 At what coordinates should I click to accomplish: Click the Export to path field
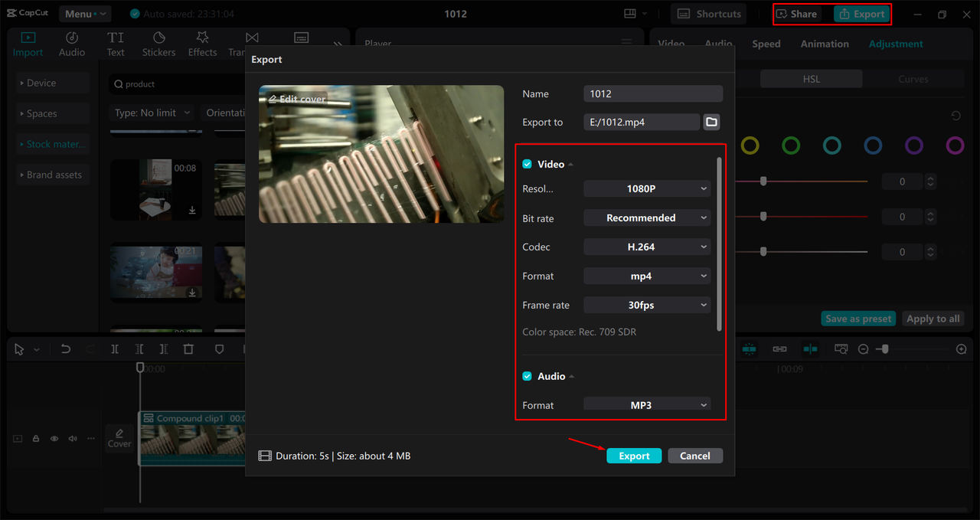point(642,122)
